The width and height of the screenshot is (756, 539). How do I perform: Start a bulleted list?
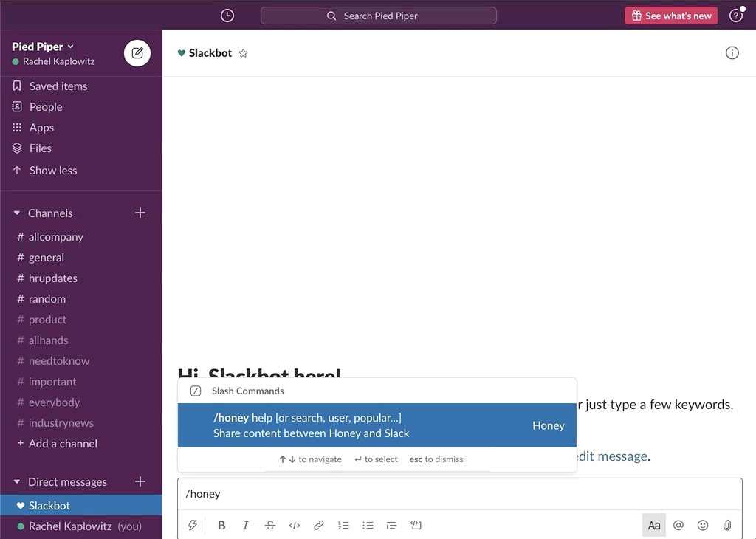368,525
